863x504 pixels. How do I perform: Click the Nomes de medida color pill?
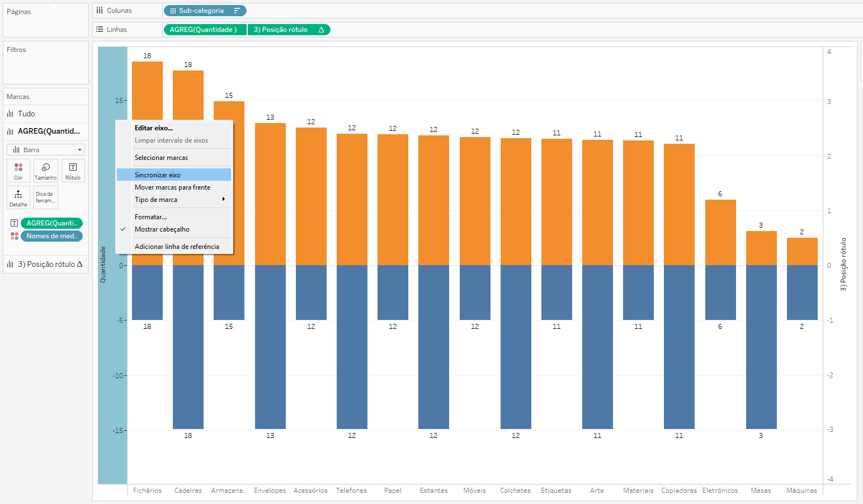[x=51, y=236]
